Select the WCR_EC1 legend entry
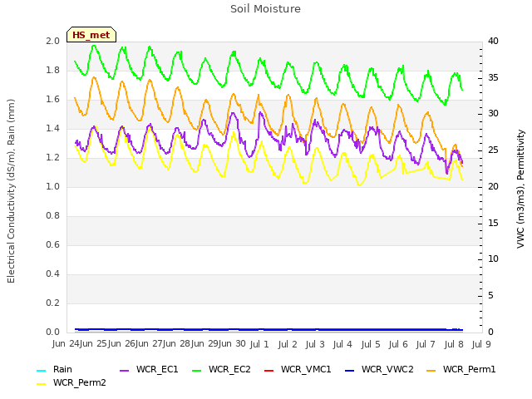 point(149,369)
